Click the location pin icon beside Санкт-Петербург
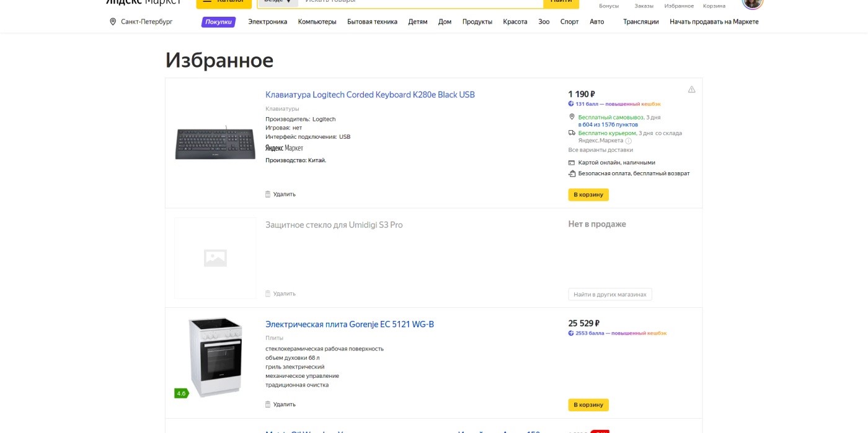Screen dimensions: 868x433 point(113,22)
